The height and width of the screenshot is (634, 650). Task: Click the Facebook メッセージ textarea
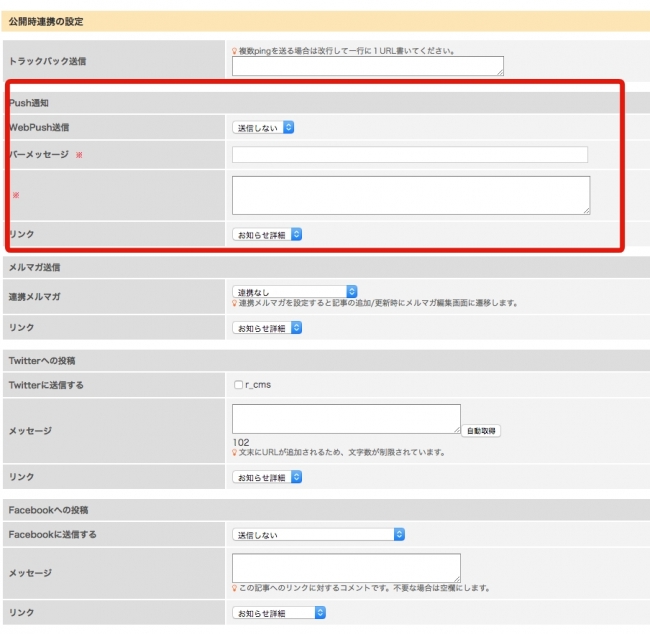(345, 567)
